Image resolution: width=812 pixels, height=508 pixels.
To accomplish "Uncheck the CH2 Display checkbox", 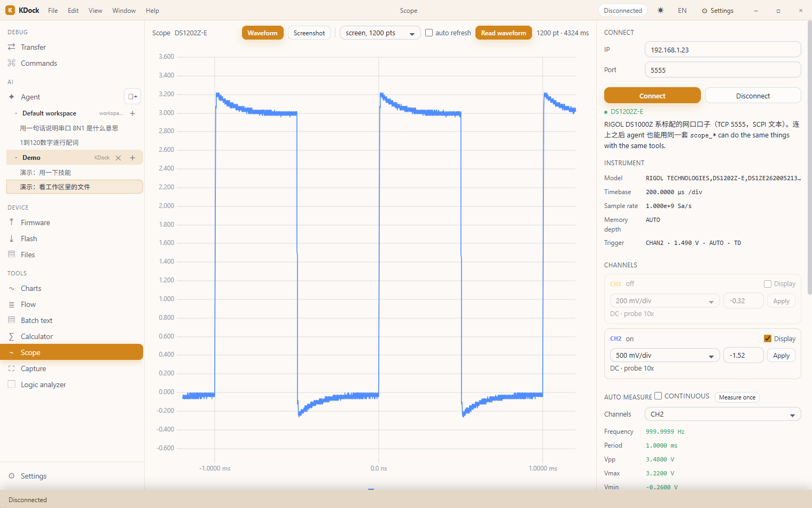I will tap(768, 338).
